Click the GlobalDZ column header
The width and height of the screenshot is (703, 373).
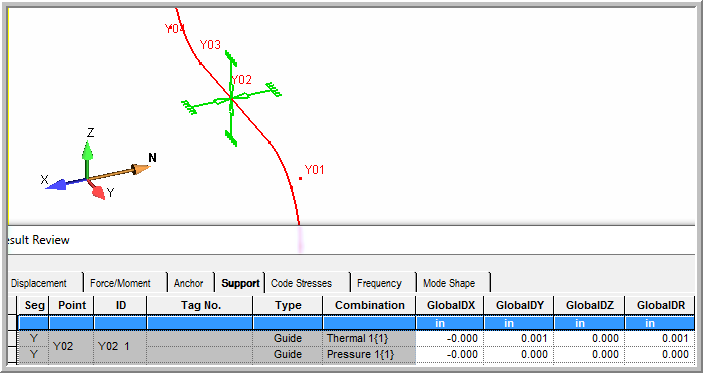click(590, 305)
